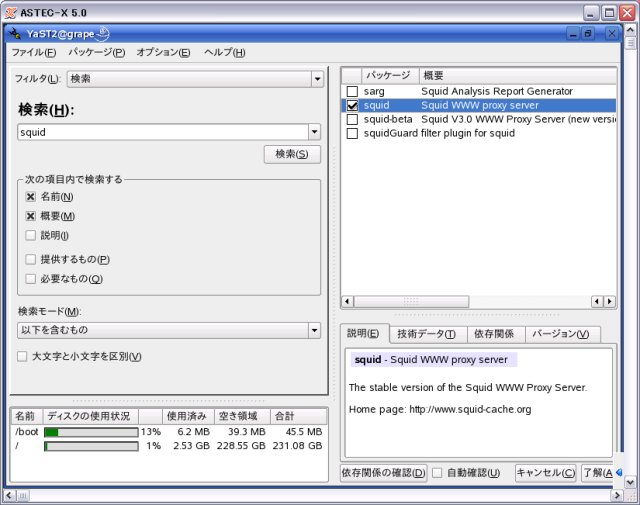Toggle install status checkbox for sarg package
This screenshot has width=640, height=505.
pyautogui.click(x=352, y=91)
